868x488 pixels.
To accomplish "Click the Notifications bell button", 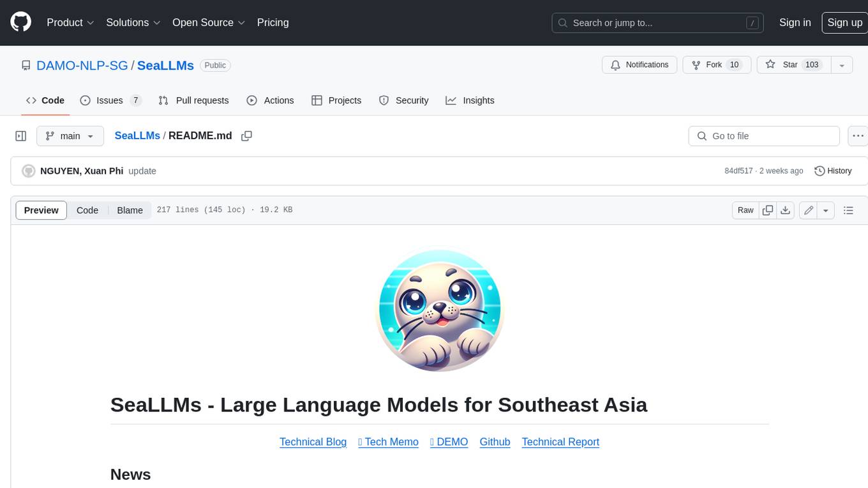I will click(x=640, y=65).
